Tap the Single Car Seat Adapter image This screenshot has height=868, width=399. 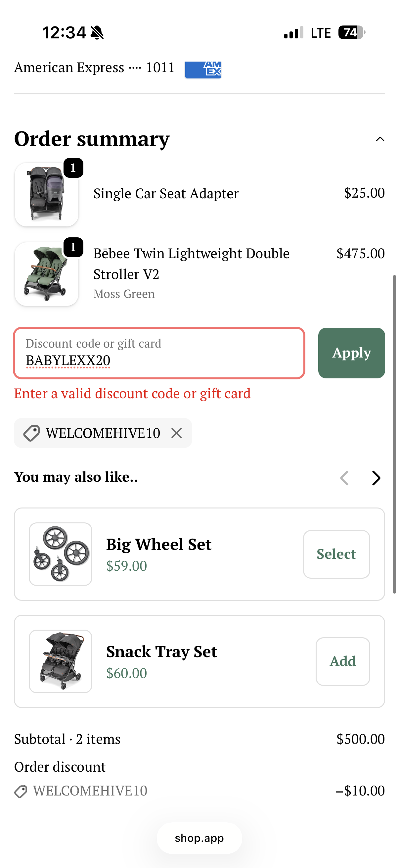pyautogui.click(x=47, y=194)
